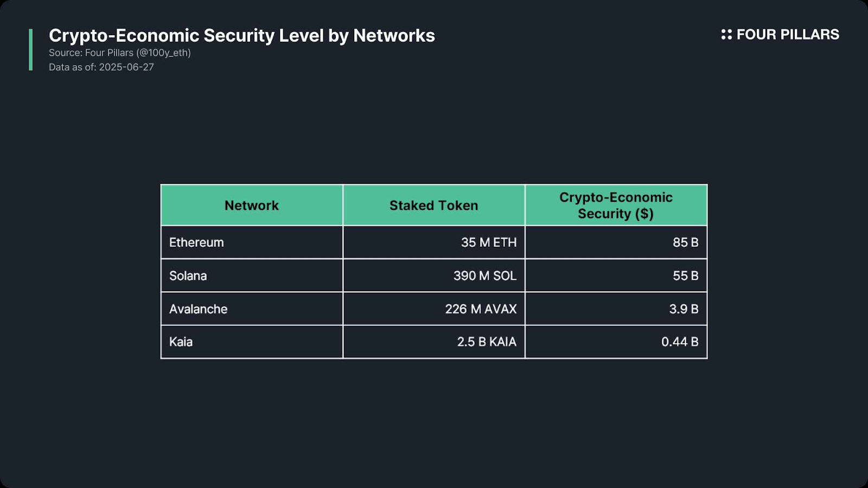The image size is (868, 488).
Task: Click the Four Pillars four-dot logo icon
Action: (x=726, y=35)
